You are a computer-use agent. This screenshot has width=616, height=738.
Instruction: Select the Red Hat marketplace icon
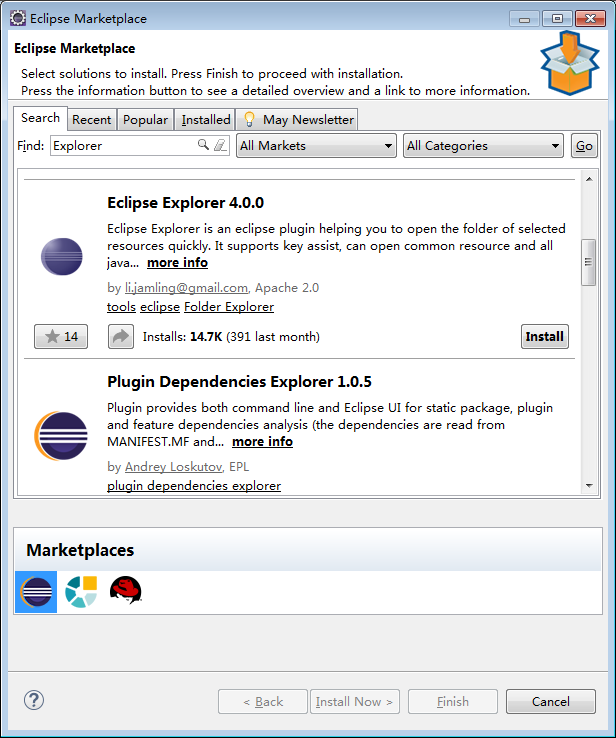point(125,590)
